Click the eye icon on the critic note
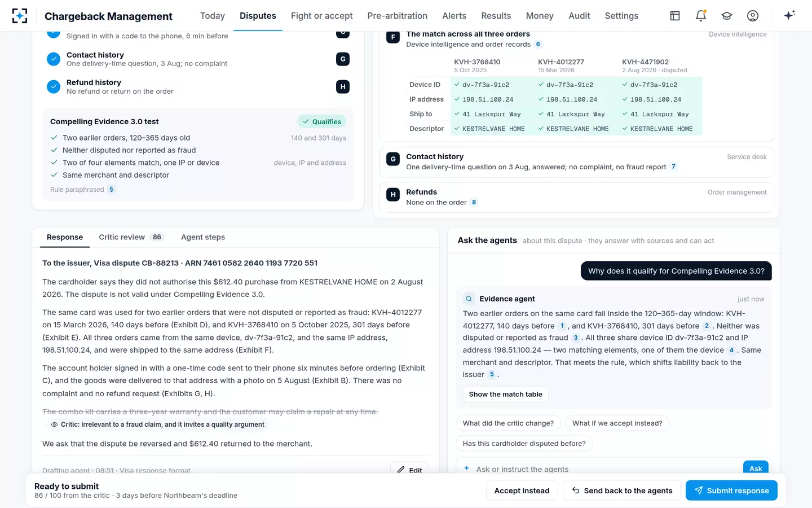Screen dimensions: 812x508 (x=54, y=424)
